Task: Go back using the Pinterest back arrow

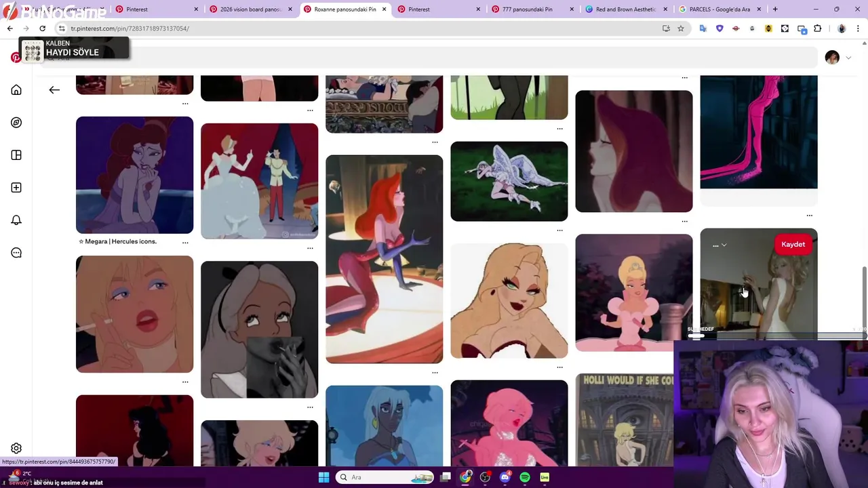Action: pyautogui.click(x=54, y=89)
